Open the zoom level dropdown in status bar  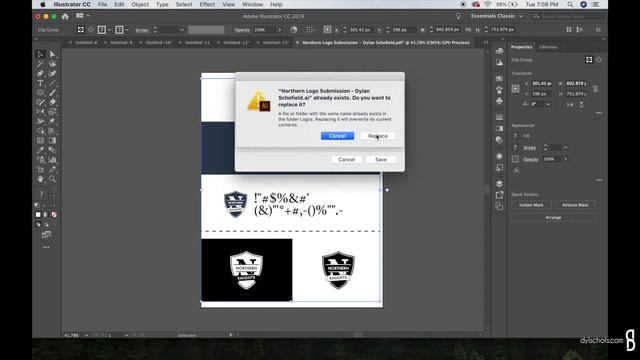pyautogui.click(x=87, y=335)
